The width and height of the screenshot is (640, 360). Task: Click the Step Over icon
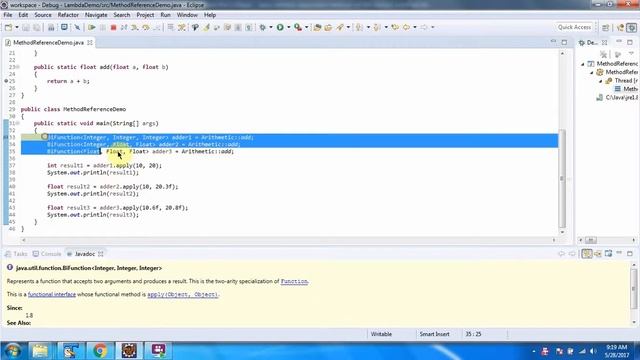point(146,27)
